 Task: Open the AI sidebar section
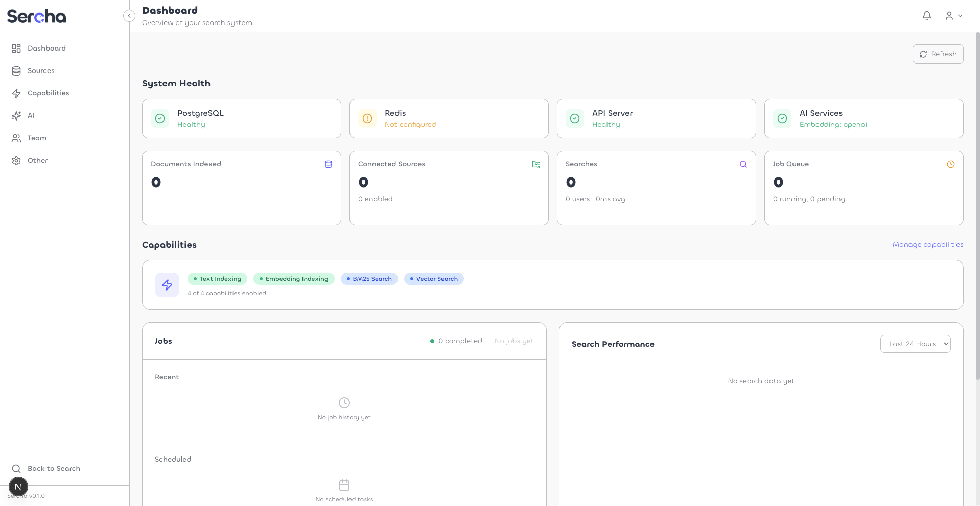coord(31,116)
